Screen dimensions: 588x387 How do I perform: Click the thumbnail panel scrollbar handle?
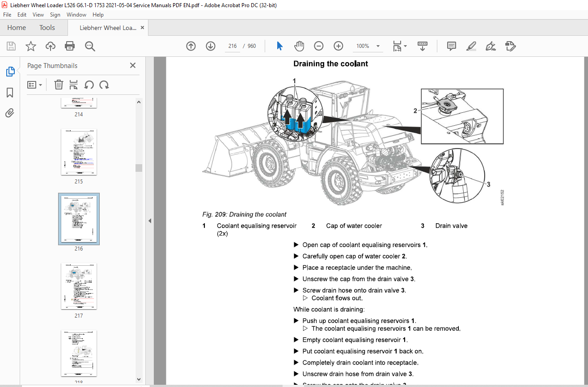pyautogui.click(x=139, y=168)
